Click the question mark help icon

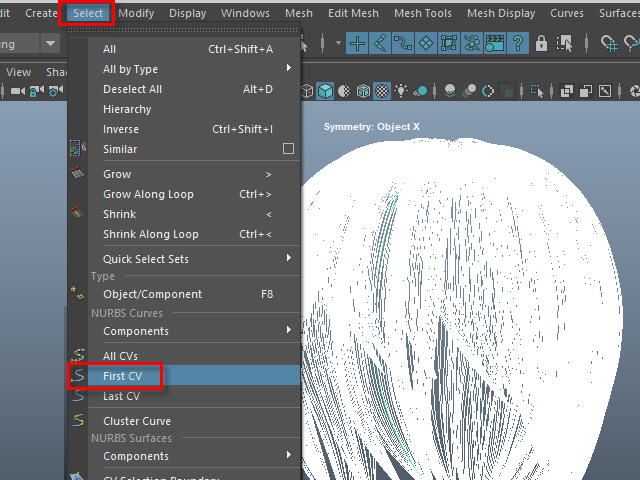tap(517, 43)
